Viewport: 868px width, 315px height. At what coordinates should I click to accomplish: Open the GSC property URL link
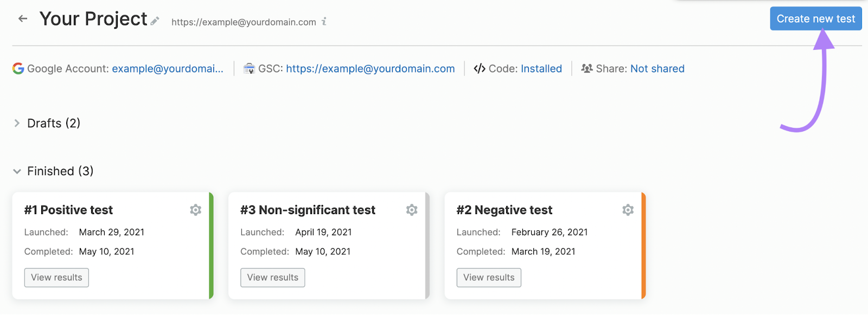coord(371,68)
